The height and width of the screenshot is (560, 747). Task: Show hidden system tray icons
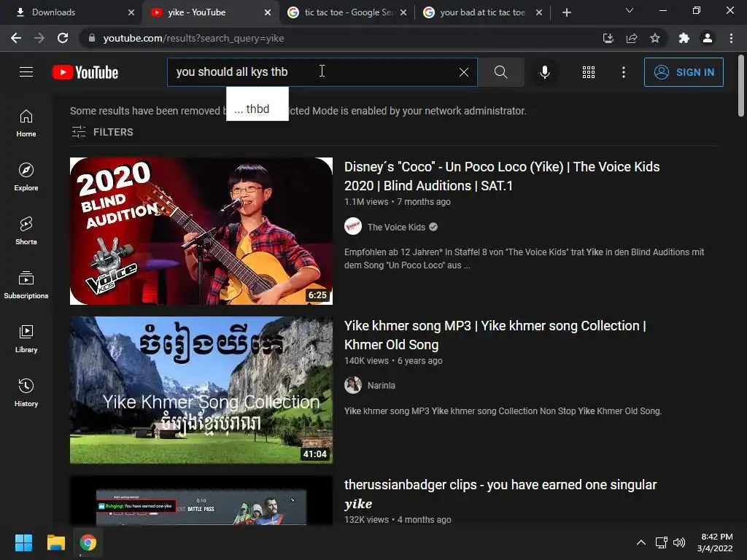641,542
